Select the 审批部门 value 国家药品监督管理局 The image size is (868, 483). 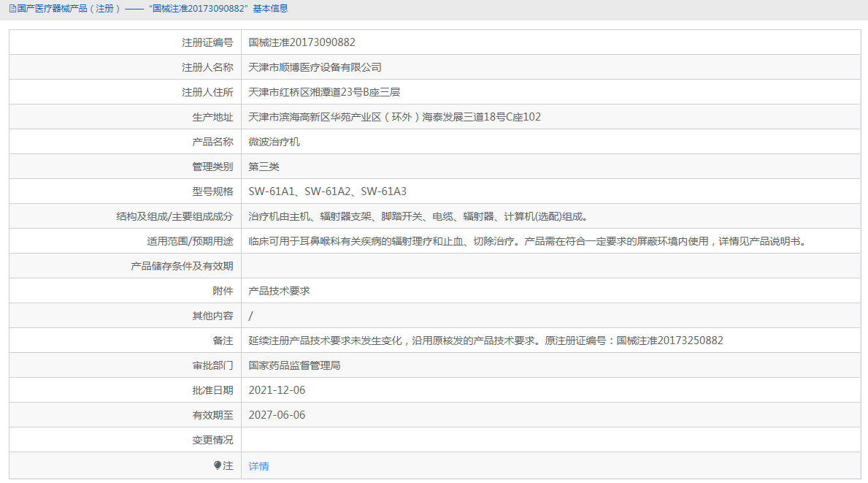click(301, 365)
